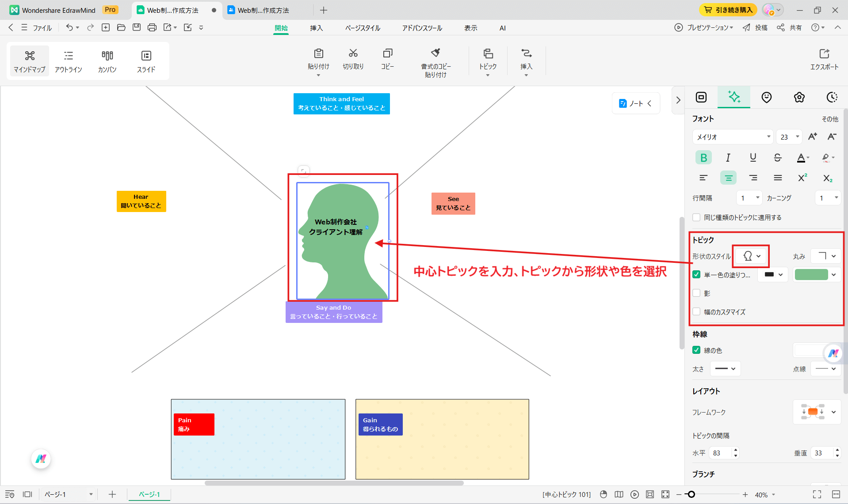Open the emoji/sticker panel in the sidebar

click(x=766, y=97)
